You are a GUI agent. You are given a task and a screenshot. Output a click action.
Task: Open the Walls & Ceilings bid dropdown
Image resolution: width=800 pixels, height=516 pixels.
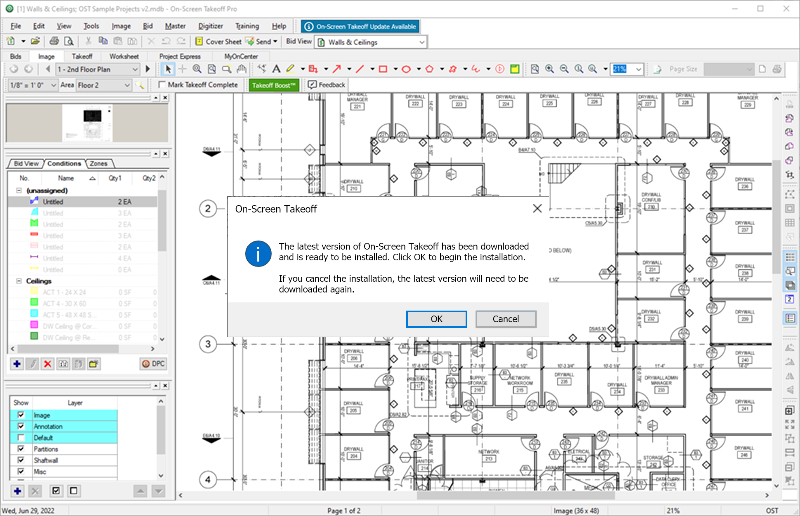pyautogui.click(x=421, y=42)
